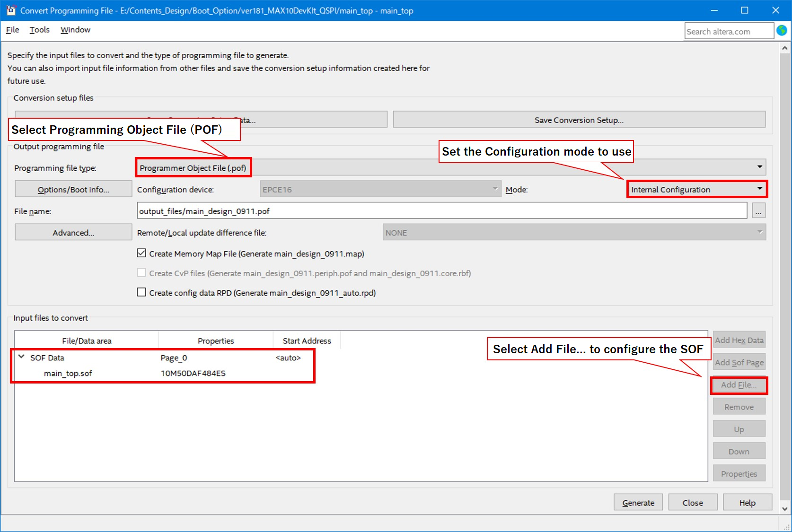Open Options/Boot info dialog
Image resolution: width=792 pixels, height=532 pixels.
coord(73,189)
